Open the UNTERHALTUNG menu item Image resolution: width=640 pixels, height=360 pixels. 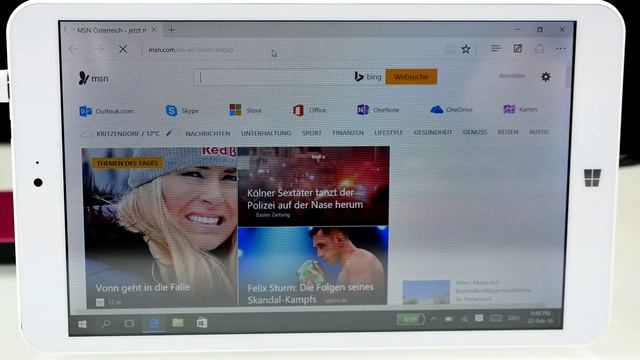click(x=266, y=133)
